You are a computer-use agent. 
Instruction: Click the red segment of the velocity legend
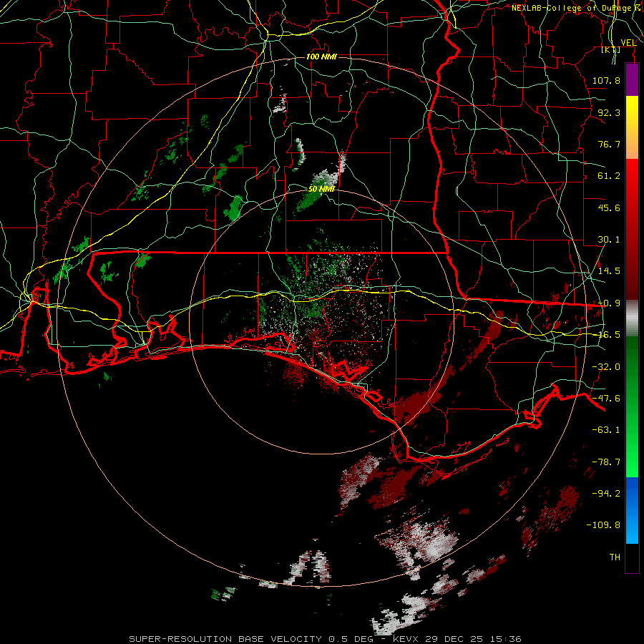click(632, 229)
